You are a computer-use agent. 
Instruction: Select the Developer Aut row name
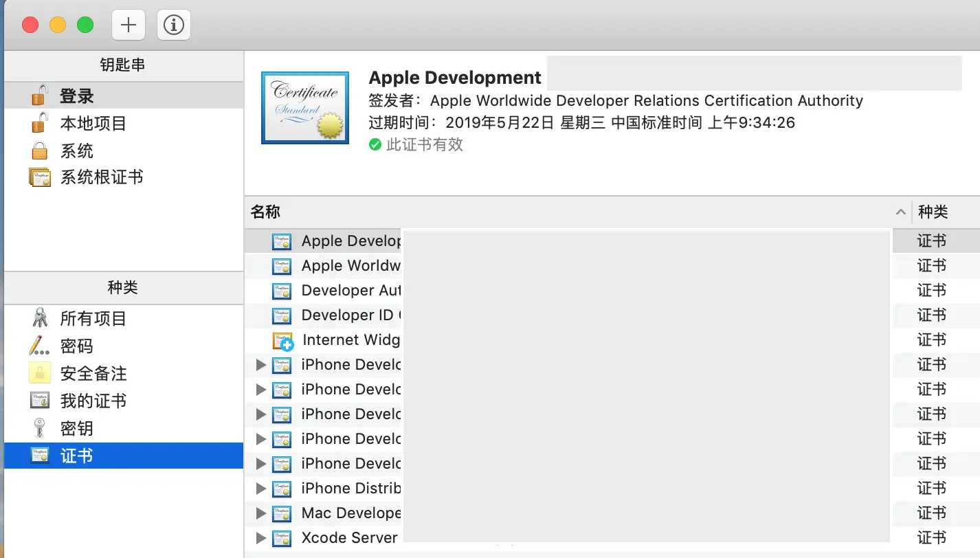pos(351,291)
